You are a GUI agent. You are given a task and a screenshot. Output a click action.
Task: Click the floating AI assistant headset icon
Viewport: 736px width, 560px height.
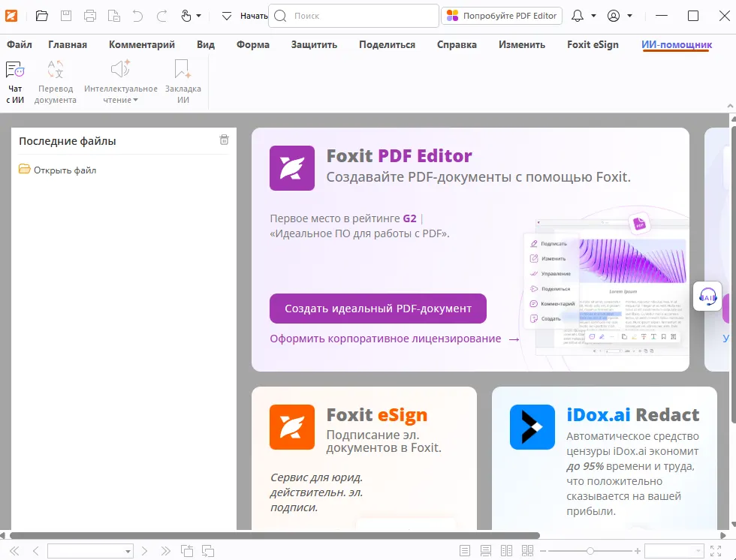click(707, 297)
